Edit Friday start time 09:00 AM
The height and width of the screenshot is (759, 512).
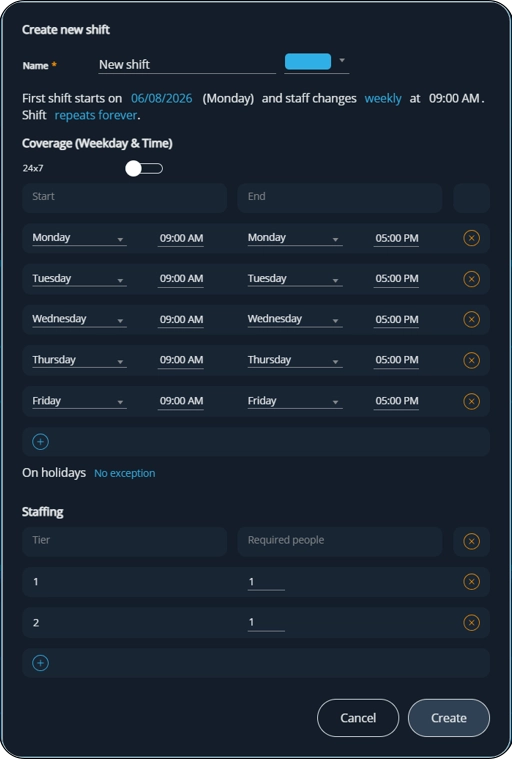click(181, 401)
